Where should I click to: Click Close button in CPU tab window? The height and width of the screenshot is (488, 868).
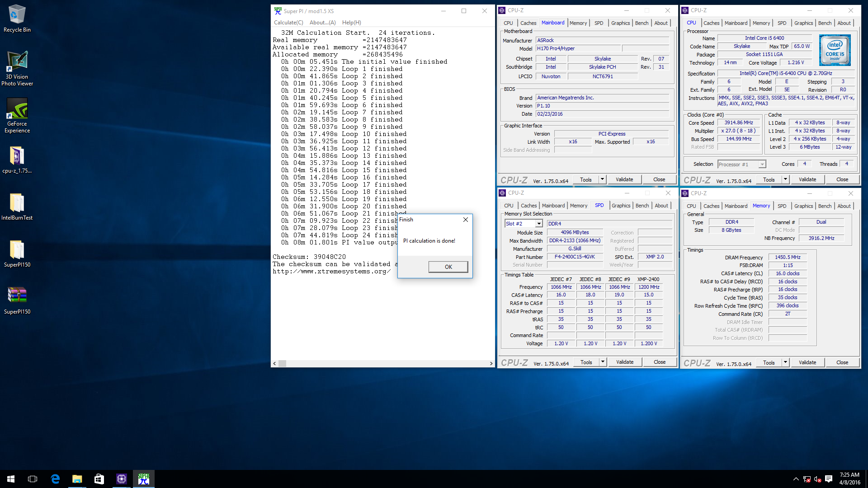coord(842,179)
